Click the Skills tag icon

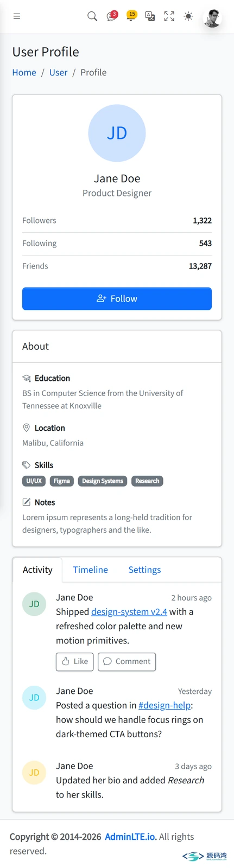[x=26, y=465]
